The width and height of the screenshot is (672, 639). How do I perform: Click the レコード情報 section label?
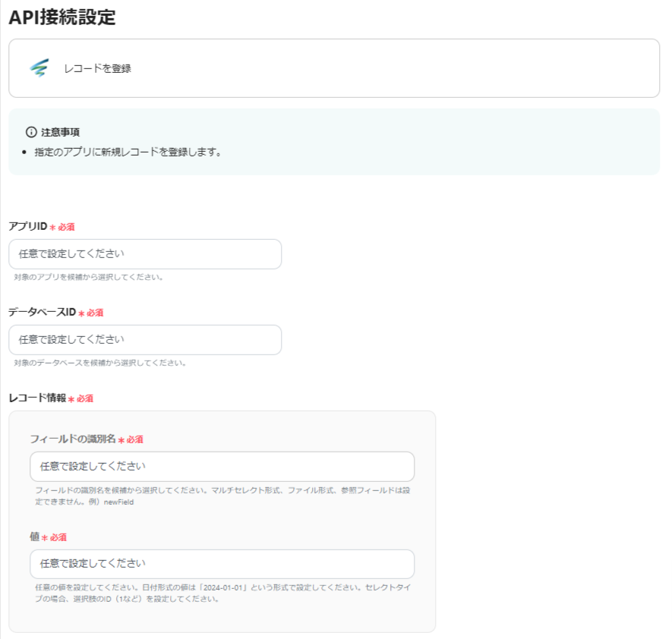coord(37,398)
